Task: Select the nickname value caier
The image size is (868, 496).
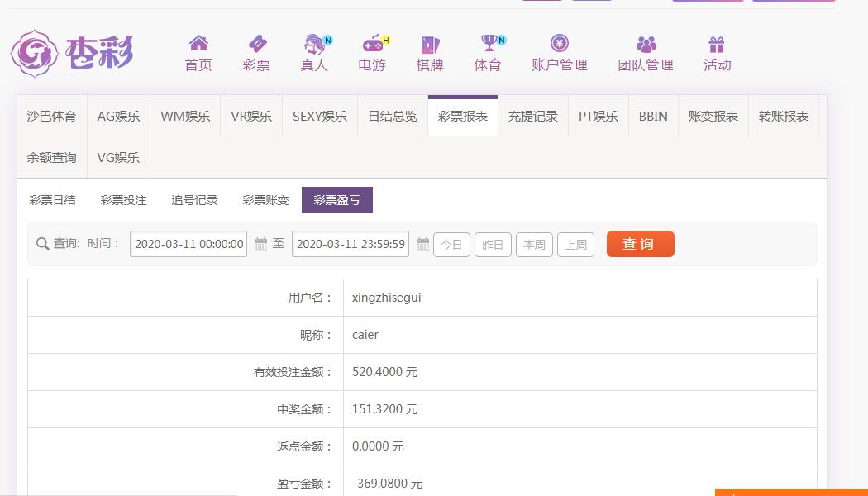Action: click(x=365, y=335)
